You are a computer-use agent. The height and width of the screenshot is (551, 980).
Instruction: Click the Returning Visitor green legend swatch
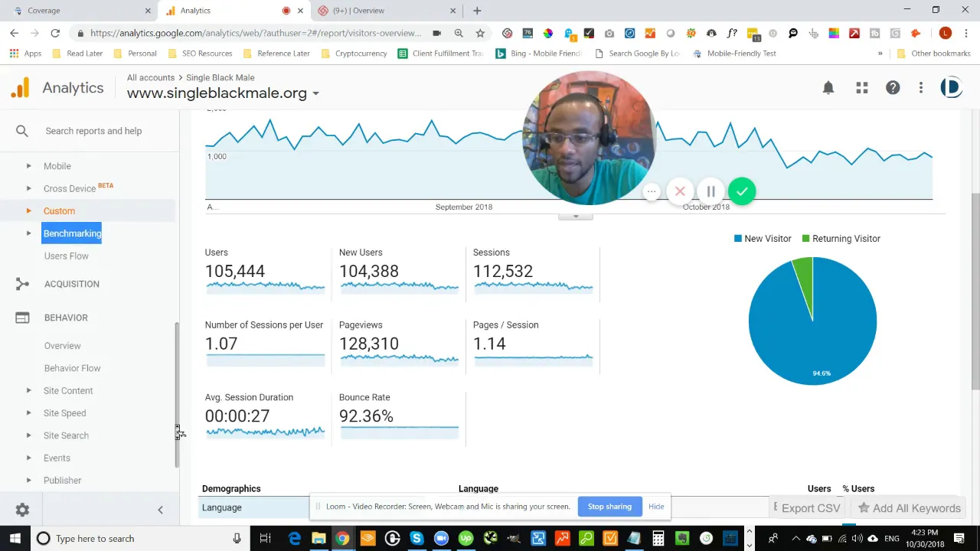click(805, 239)
